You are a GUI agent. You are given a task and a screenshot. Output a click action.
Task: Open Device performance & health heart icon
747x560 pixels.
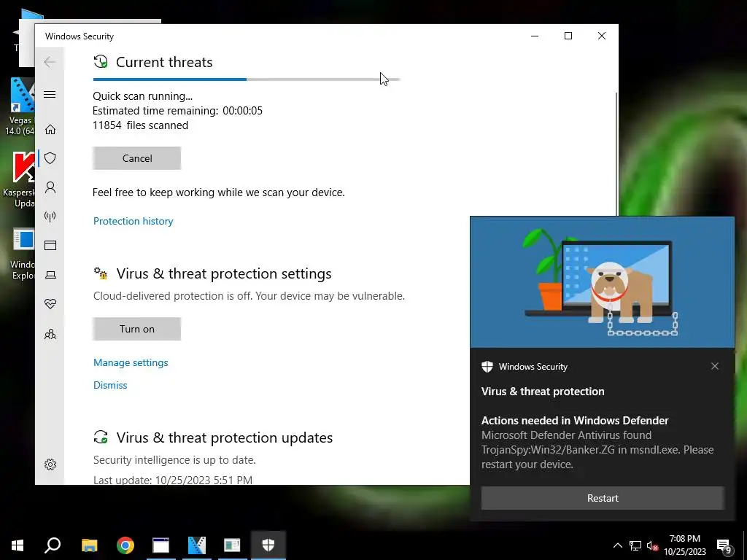click(50, 304)
